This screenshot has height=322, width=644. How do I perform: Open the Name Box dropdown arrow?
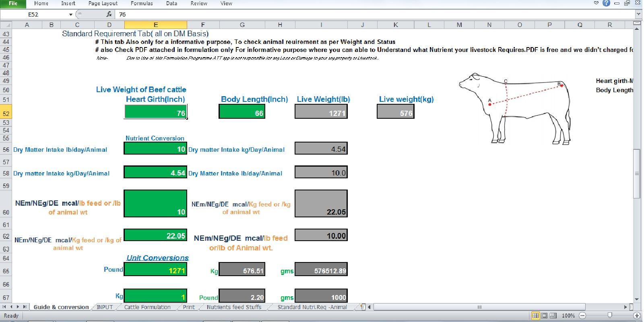tap(71, 14)
